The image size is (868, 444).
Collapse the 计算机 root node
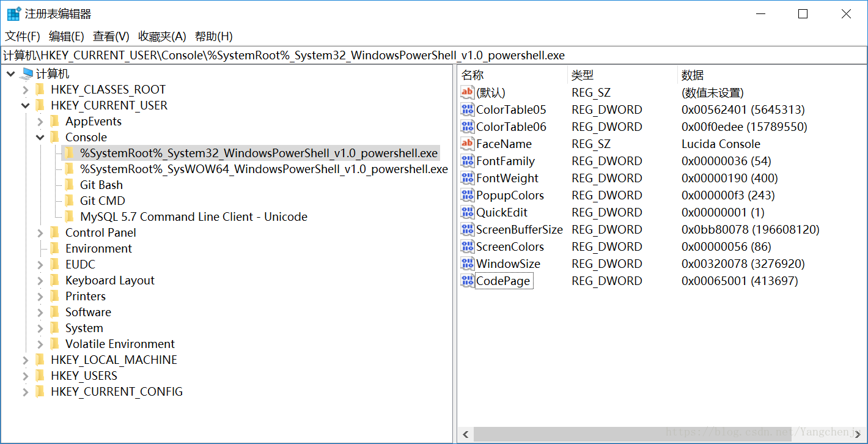pos(10,73)
